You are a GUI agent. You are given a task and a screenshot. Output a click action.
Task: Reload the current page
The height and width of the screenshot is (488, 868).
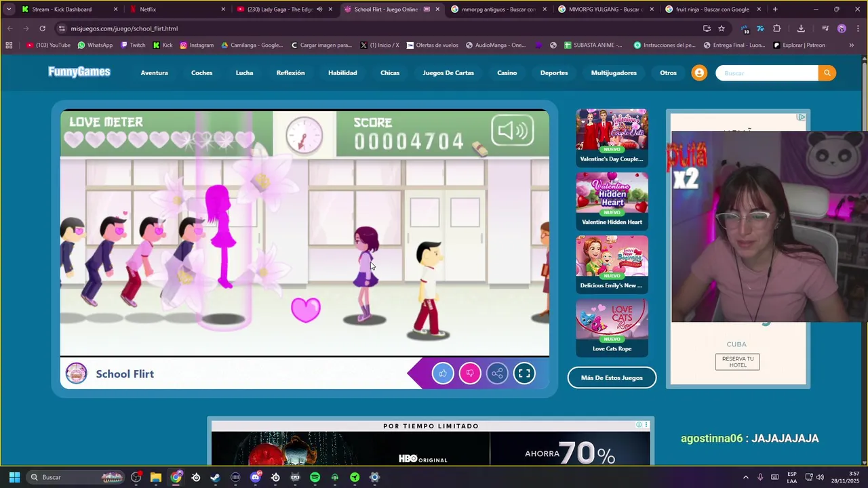[42, 28]
